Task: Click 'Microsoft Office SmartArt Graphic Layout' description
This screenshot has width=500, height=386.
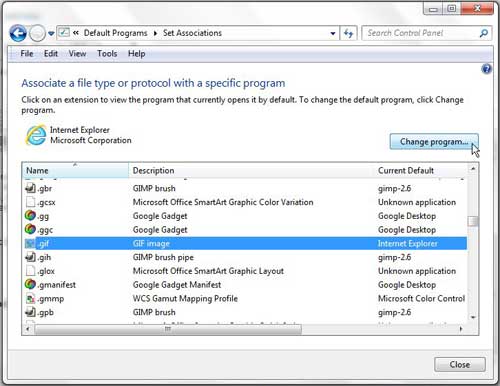Action: pyautogui.click(x=208, y=271)
